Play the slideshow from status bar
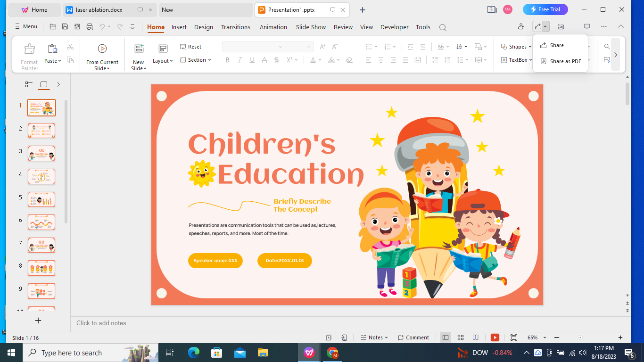 pos(495,337)
